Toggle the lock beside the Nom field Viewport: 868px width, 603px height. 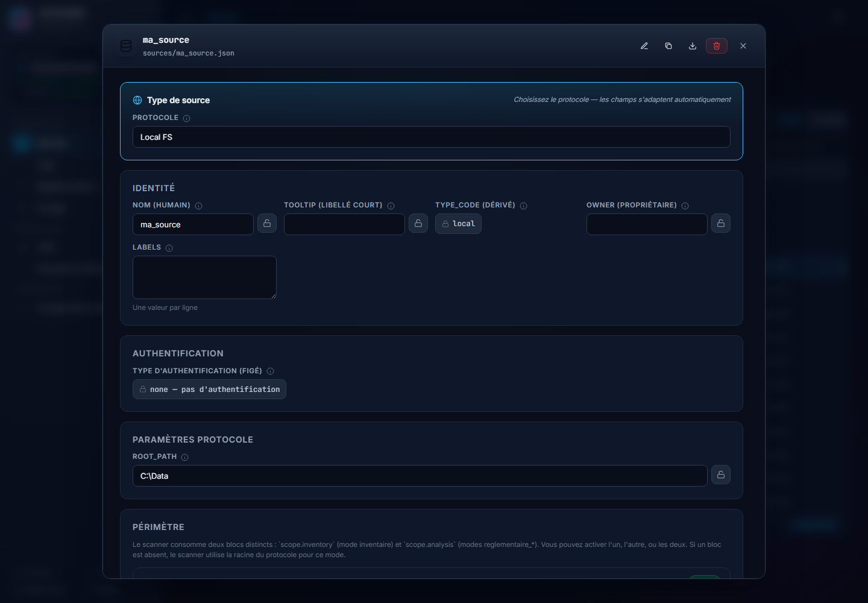point(267,223)
